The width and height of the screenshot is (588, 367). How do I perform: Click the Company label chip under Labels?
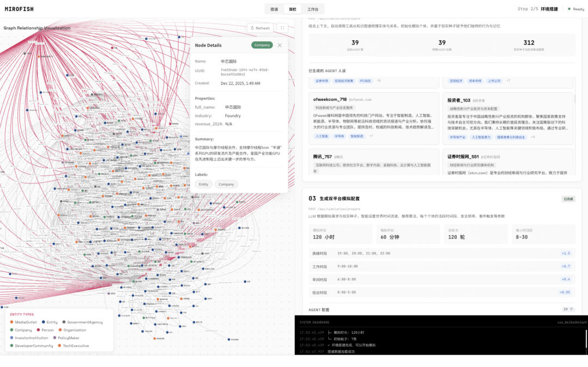pos(226,184)
